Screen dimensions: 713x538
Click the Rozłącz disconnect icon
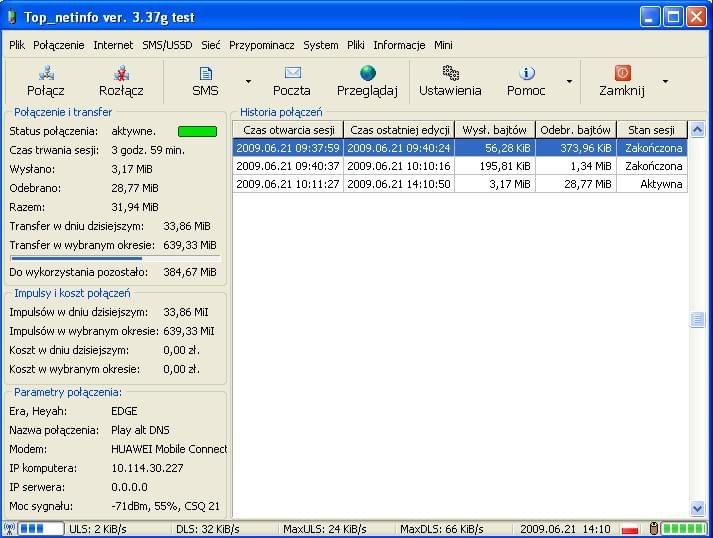point(121,73)
